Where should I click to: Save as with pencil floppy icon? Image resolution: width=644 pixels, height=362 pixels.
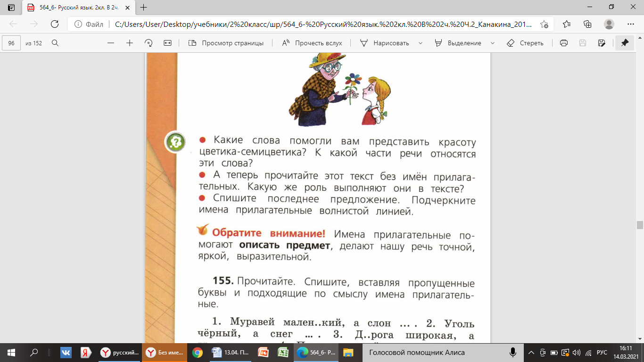pos(601,43)
